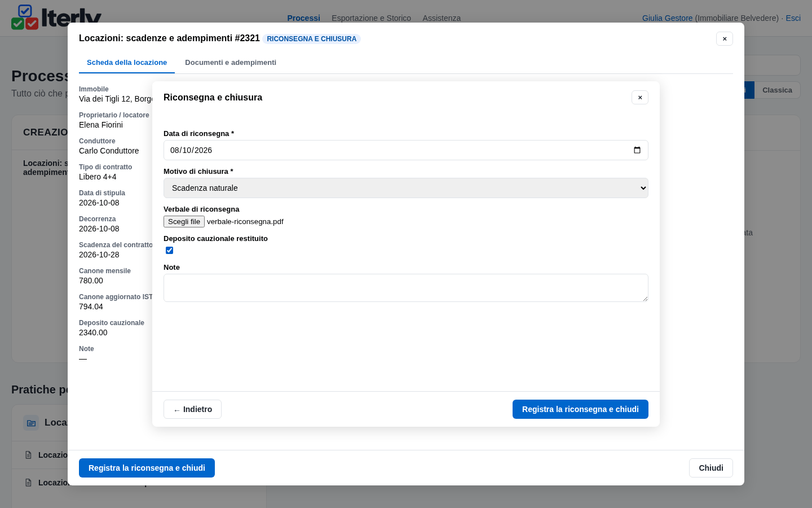
Task: Click the Chiudi button in the footer
Action: click(x=711, y=468)
